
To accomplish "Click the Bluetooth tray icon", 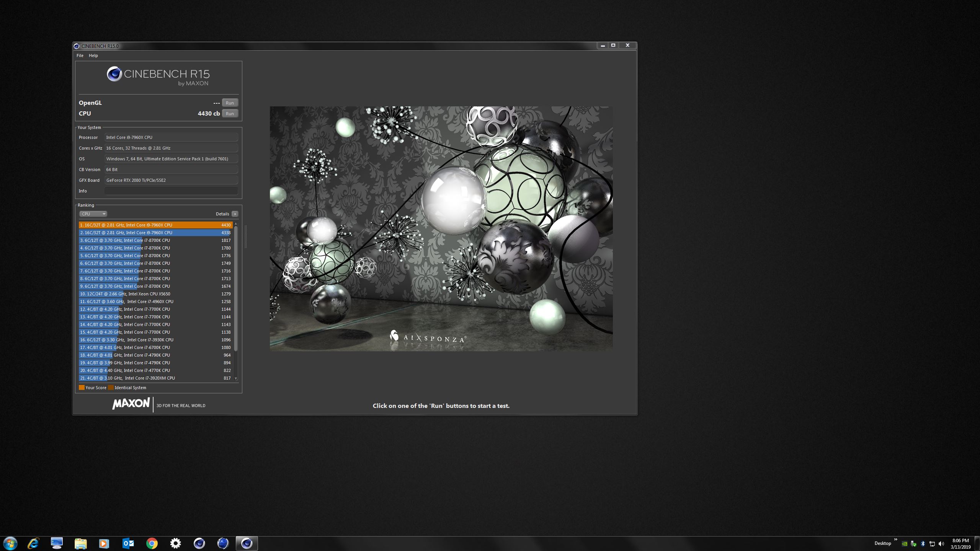I will [x=923, y=544].
